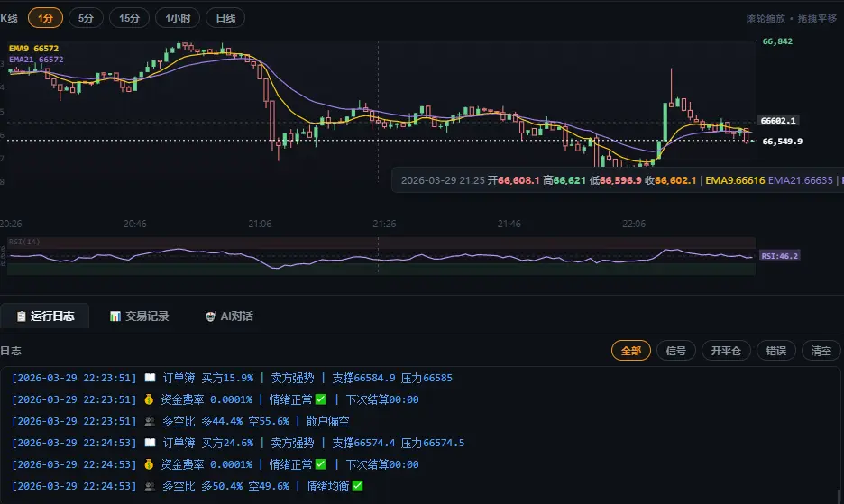Click order book icon in 22:24:53 log
The height and width of the screenshot is (504, 844).
click(x=151, y=443)
